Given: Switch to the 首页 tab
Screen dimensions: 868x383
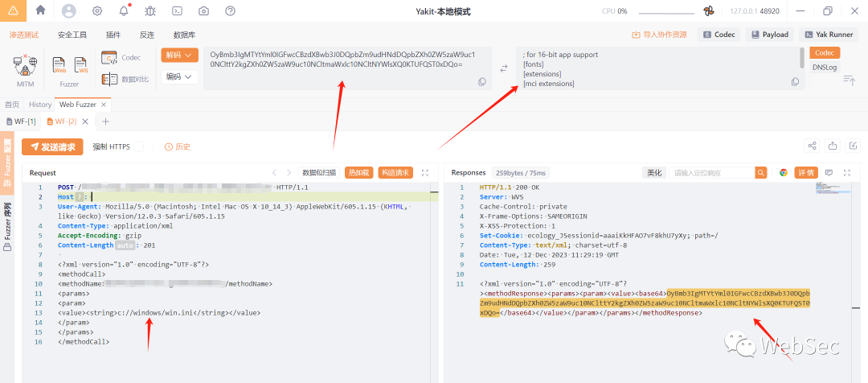Looking at the screenshot, I should (x=12, y=105).
